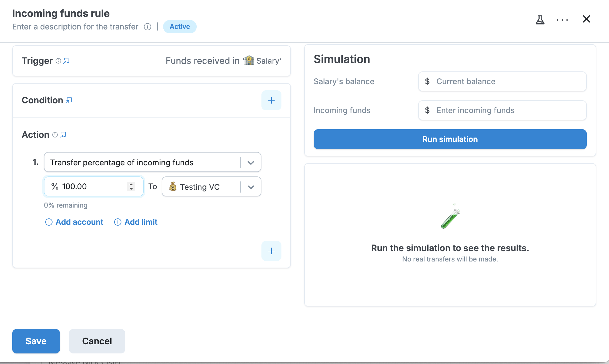609x364 pixels.
Task: Click the Salary bank emoji icon
Action: coord(249,60)
